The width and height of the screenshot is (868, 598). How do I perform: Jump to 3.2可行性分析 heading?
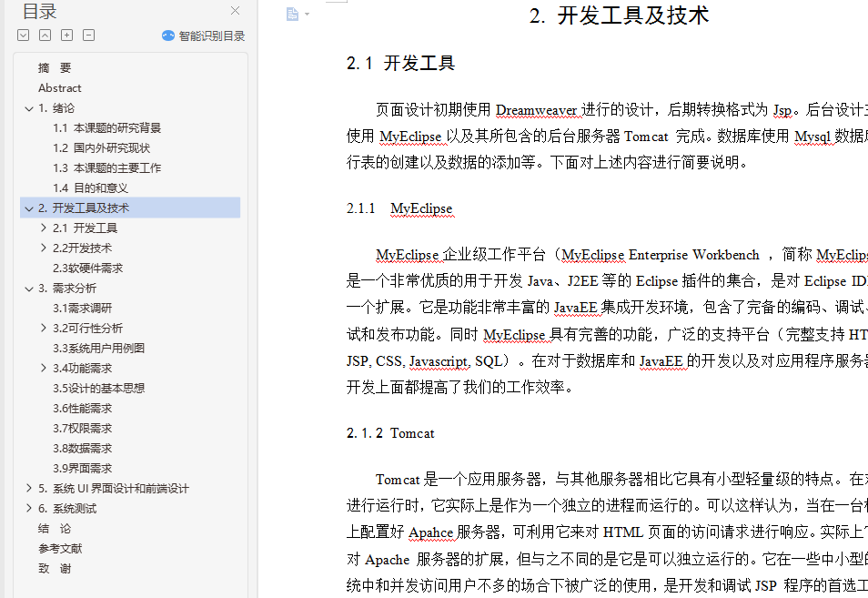pos(88,328)
